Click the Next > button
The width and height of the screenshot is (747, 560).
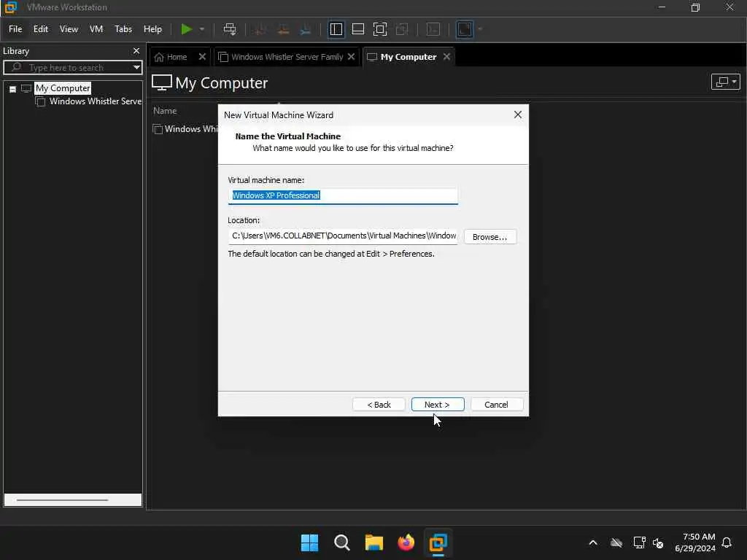click(438, 404)
